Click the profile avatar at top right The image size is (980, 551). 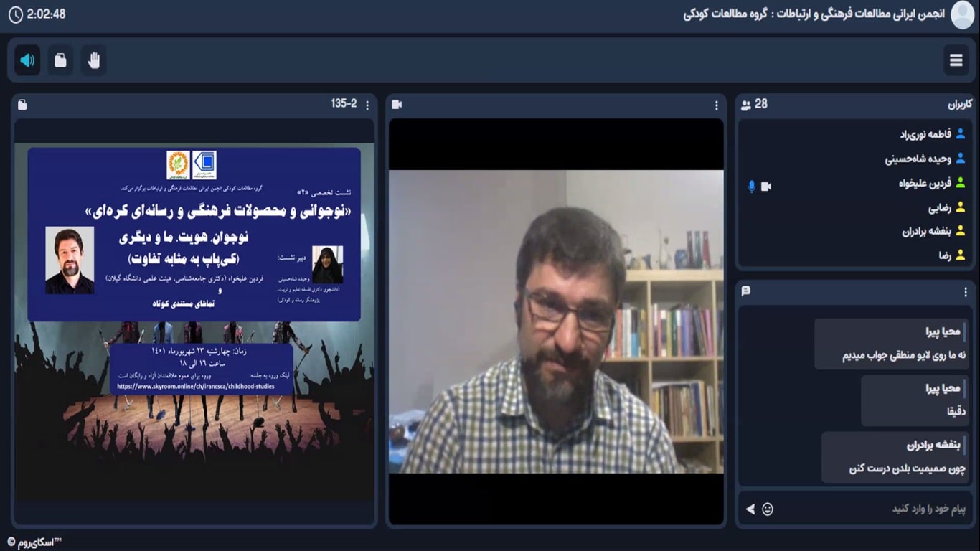point(962,15)
